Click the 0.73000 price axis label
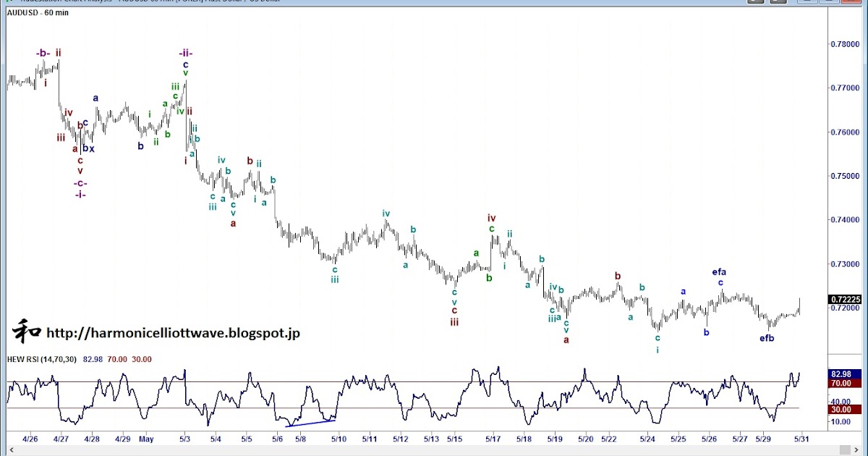Image resolution: width=868 pixels, height=456 pixels. pyautogui.click(x=843, y=264)
